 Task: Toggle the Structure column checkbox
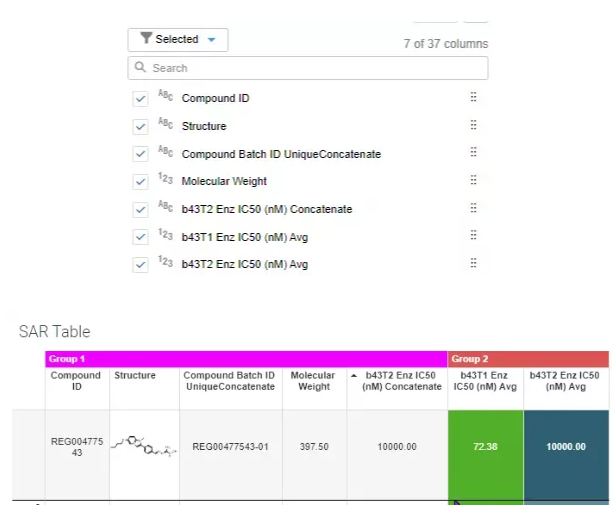tap(141, 127)
